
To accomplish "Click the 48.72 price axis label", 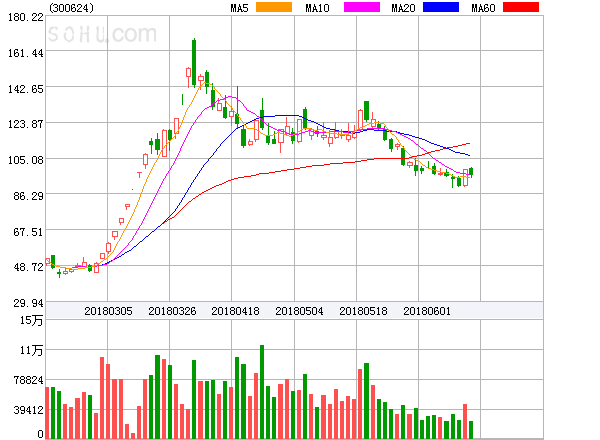I will click(x=28, y=267).
